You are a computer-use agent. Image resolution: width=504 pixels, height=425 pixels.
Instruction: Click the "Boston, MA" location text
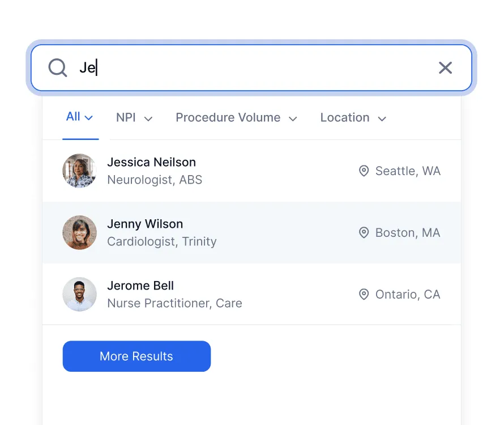pyautogui.click(x=408, y=232)
